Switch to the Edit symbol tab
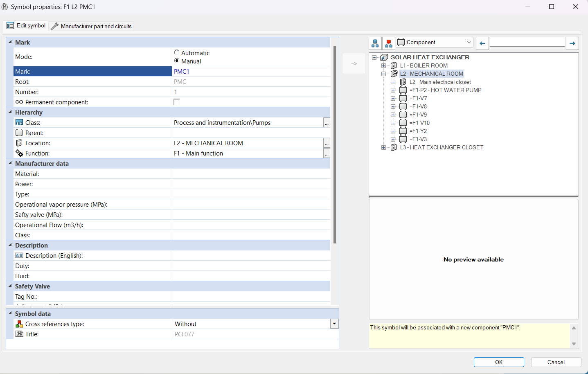This screenshot has width=588, height=374. 26,25
